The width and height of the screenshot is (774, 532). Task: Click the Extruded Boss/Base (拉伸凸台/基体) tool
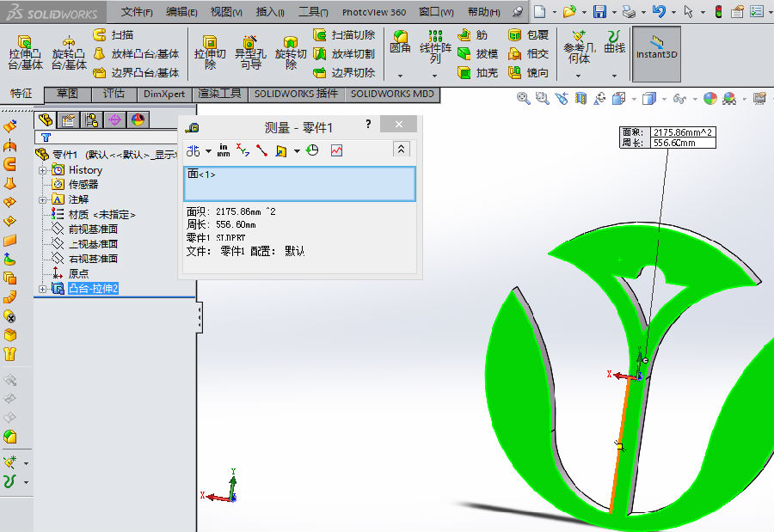(25, 52)
